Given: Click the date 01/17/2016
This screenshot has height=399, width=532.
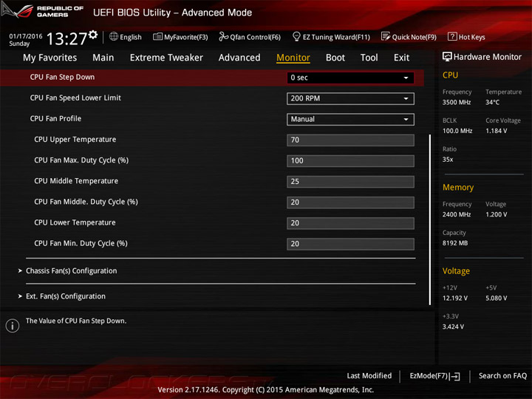Looking at the screenshot, I should point(25,36).
